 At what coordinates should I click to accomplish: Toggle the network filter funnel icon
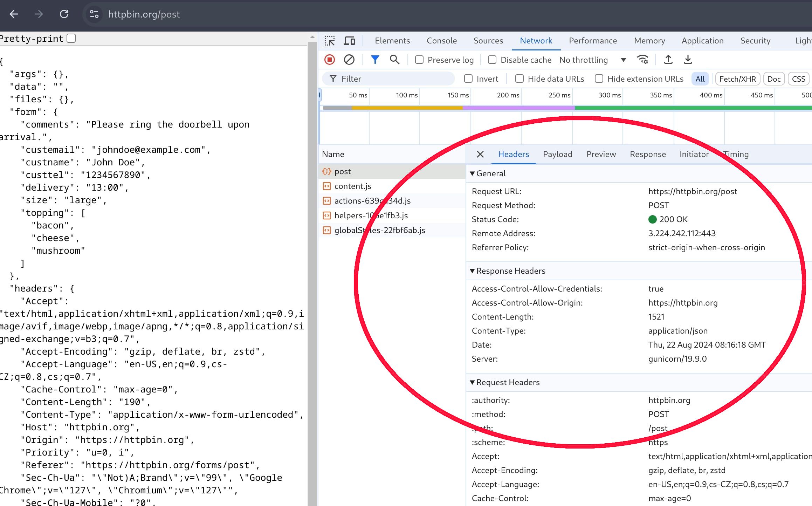coord(375,60)
